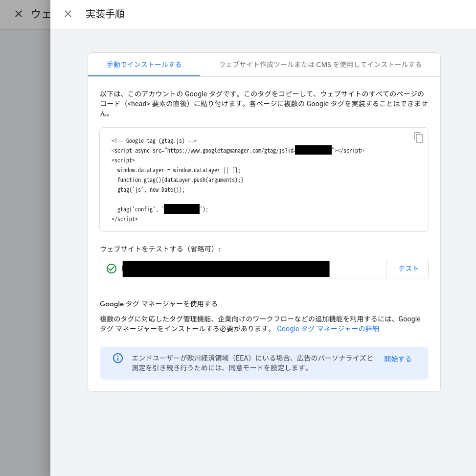
Task: Close the 実装手順 panel
Action: 68,14
